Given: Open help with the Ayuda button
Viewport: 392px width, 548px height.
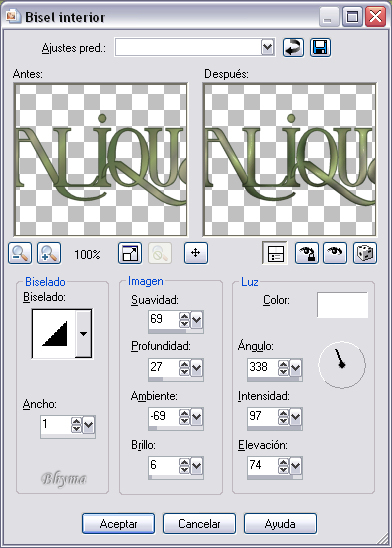Looking at the screenshot, I should coord(280,524).
